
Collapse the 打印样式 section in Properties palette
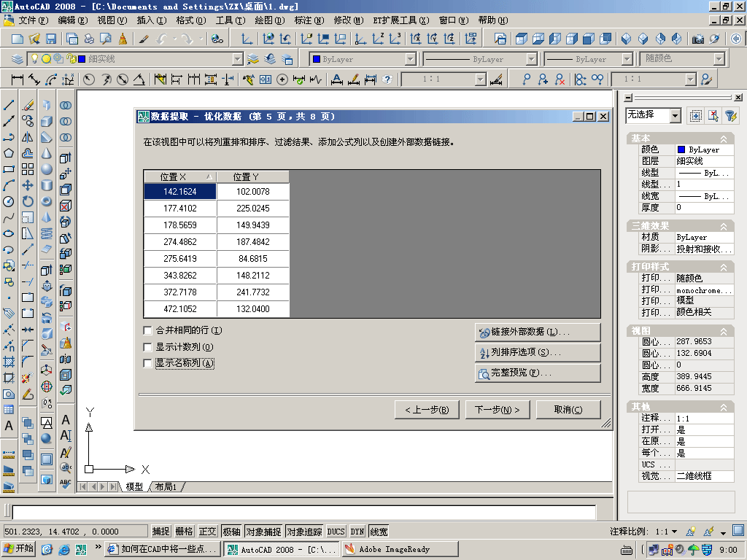click(723, 267)
